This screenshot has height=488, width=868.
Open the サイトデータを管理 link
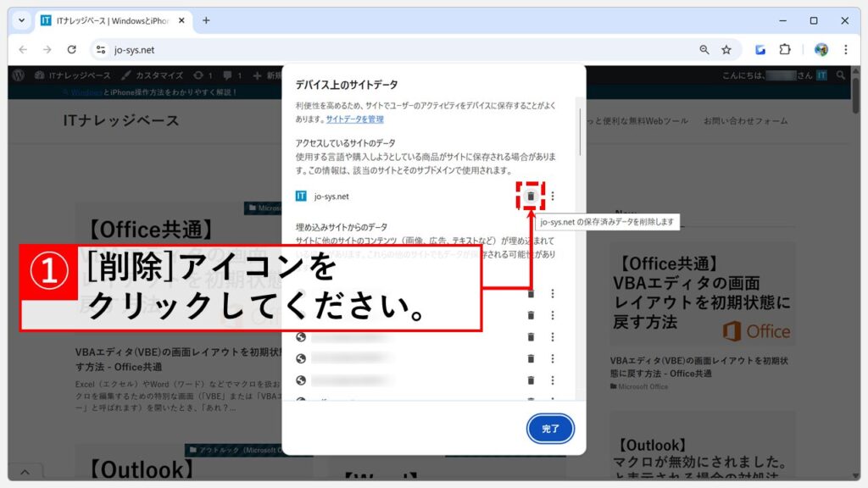pos(355,119)
